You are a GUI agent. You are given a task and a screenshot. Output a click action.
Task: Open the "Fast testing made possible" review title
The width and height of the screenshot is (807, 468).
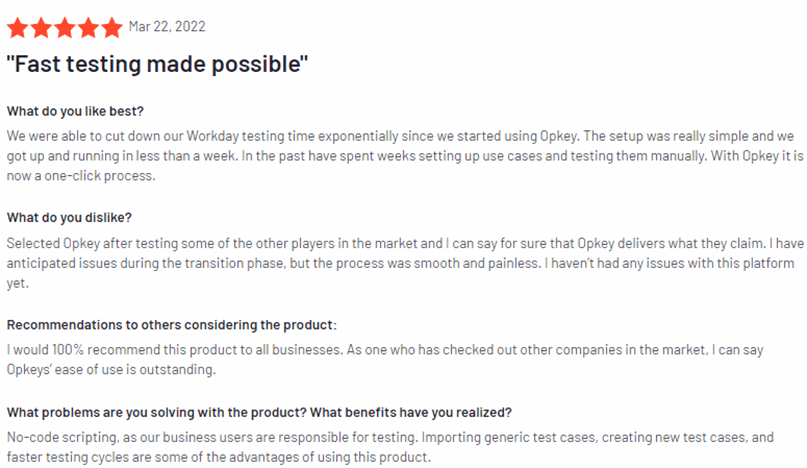click(x=157, y=65)
